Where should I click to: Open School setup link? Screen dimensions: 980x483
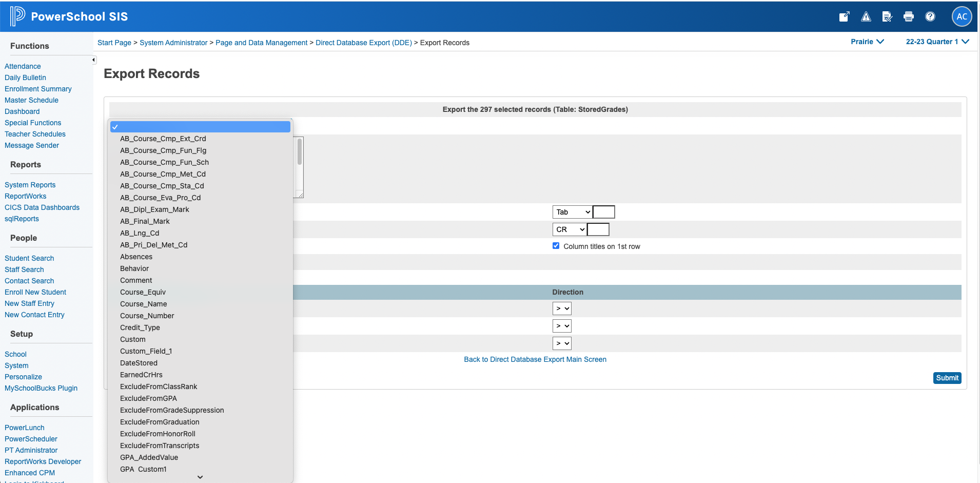(15, 354)
